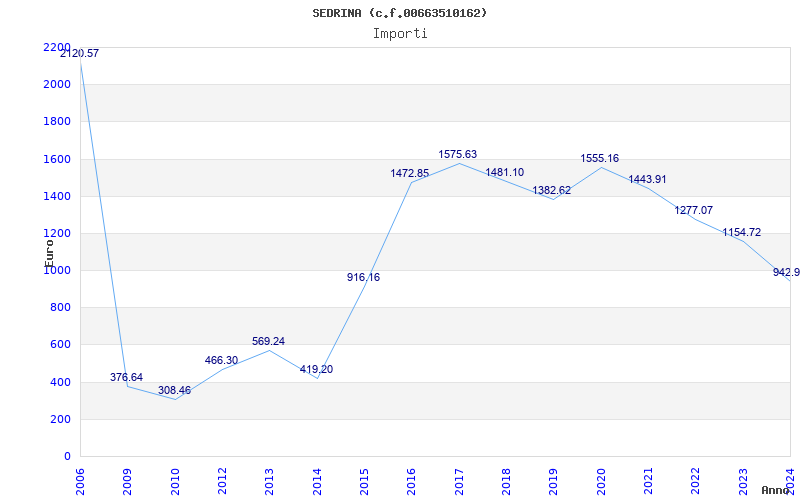
Task: Click the chart title 'SEDRINA (c.f.00663510162)'
Action: [399, 13]
